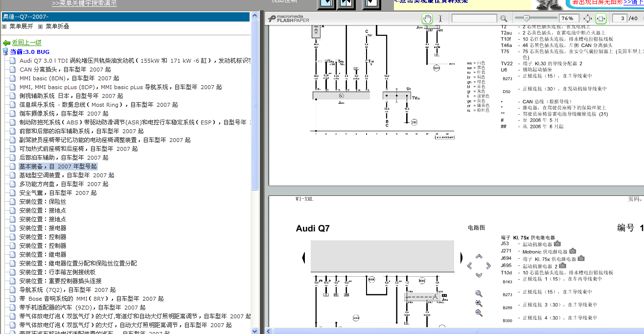The height and width of the screenshot is (334, 644).
Task: Click camera icon beside J53 起动机继电器
Action: pyautogui.click(x=557, y=244)
